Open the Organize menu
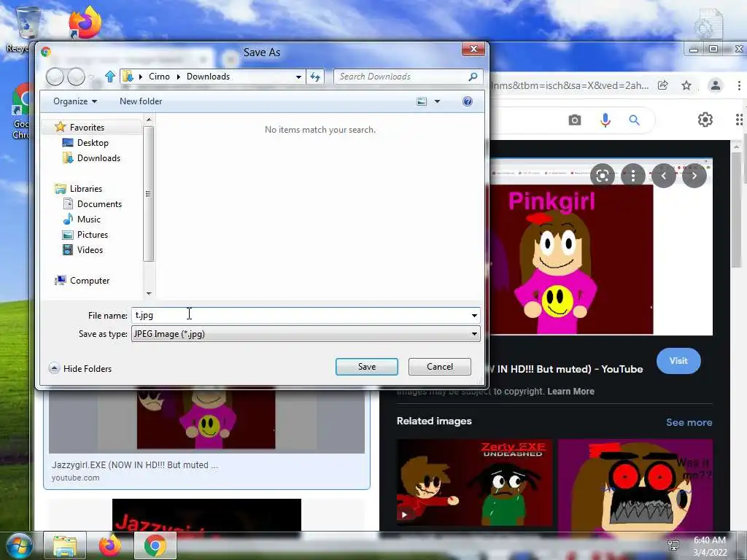Viewport: 747px width, 560px height. [x=75, y=101]
